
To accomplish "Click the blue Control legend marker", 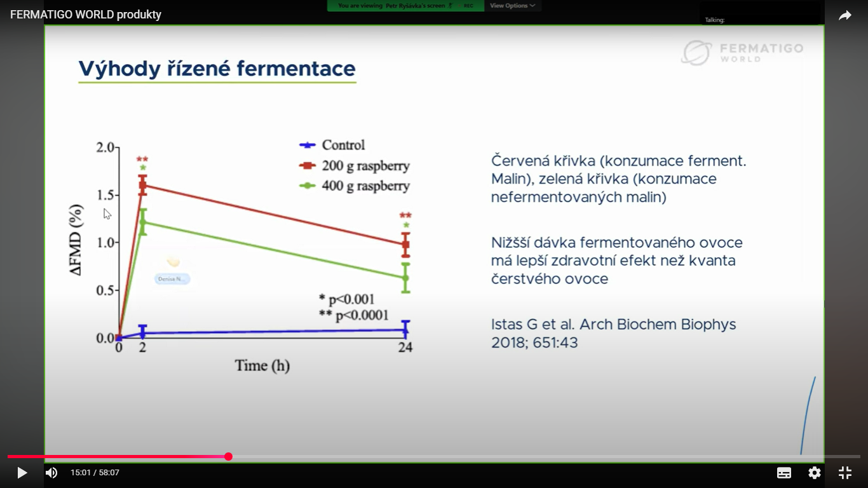I will coord(308,146).
